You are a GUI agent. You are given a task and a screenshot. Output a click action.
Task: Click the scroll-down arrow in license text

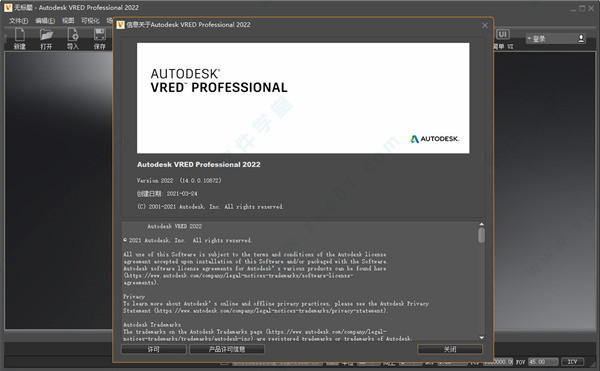pos(481,337)
